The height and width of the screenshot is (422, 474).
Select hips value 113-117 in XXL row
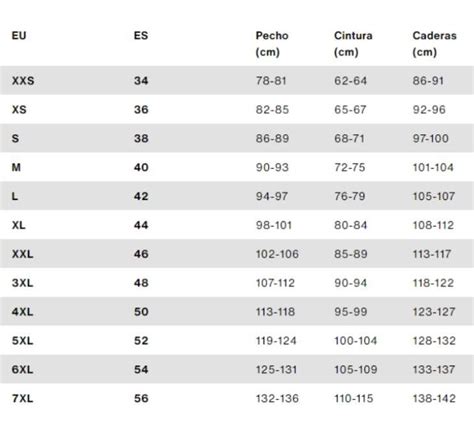tap(432, 254)
